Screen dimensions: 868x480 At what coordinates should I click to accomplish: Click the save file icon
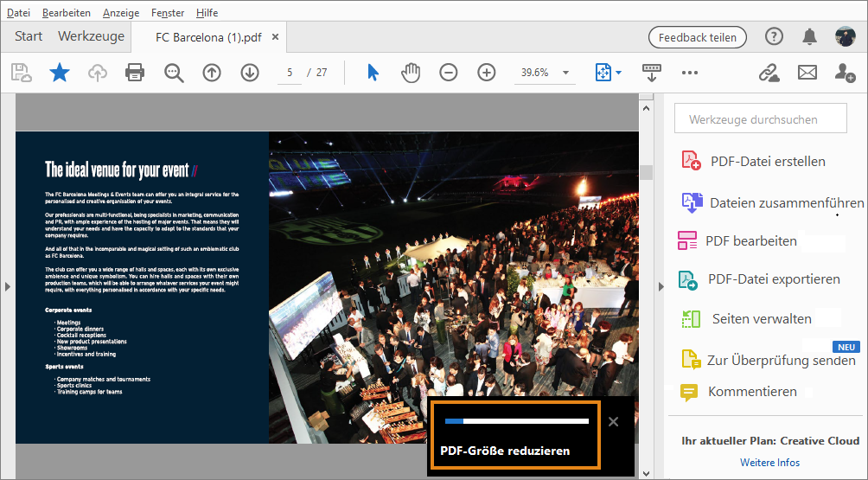coord(21,73)
